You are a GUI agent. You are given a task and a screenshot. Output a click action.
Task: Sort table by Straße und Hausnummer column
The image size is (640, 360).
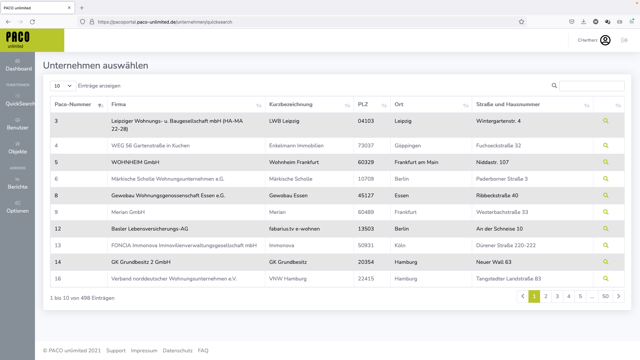(533, 104)
